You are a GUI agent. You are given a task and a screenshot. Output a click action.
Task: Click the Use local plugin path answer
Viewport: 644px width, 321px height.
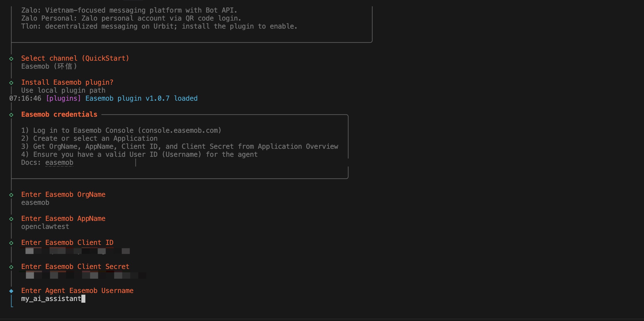63,90
